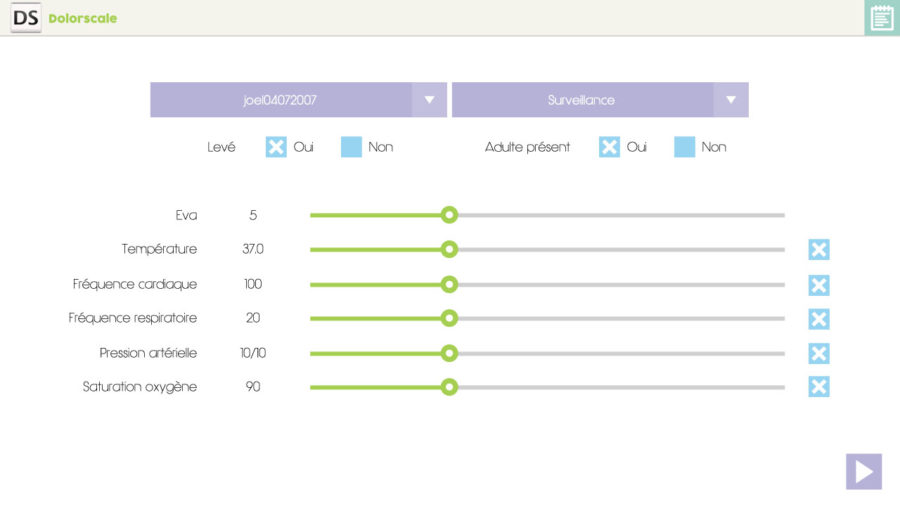Click the Saturation oxygène value 90
Image resolution: width=900 pixels, height=506 pixels.
click(253, 387)
